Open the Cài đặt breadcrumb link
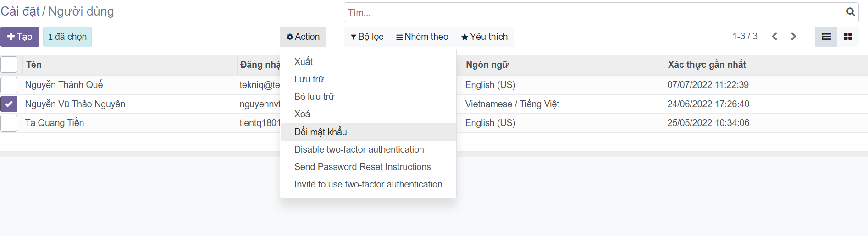The height and width of the screenshot is (236, 868). point(20,11)
